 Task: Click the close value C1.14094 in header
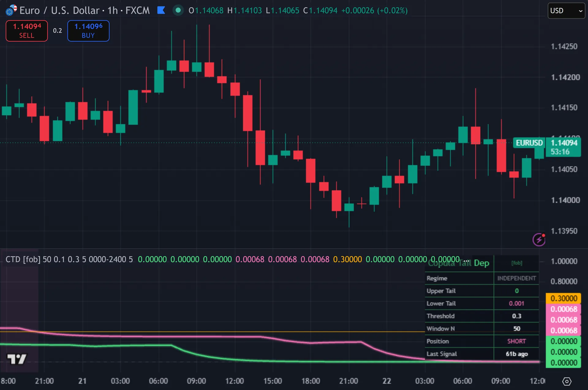click(x=320, y=10)
